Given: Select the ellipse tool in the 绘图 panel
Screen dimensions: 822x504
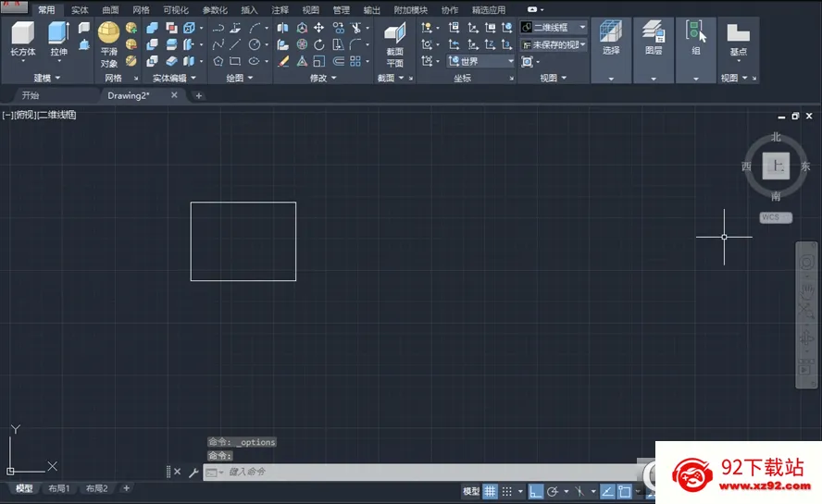Looking at the screenshot, I should click(x=255, y=61).
